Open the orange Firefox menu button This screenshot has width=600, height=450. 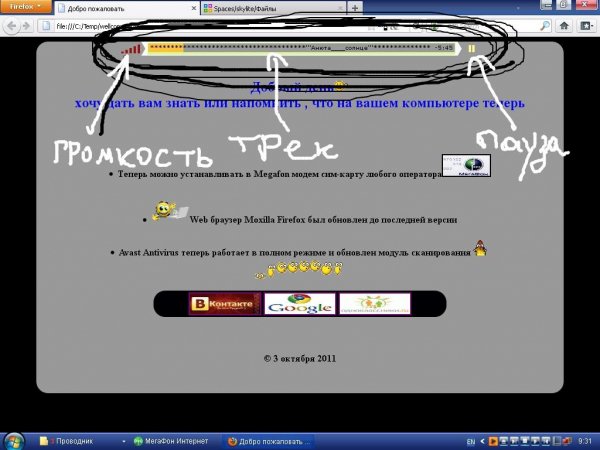tap(26, 7)
